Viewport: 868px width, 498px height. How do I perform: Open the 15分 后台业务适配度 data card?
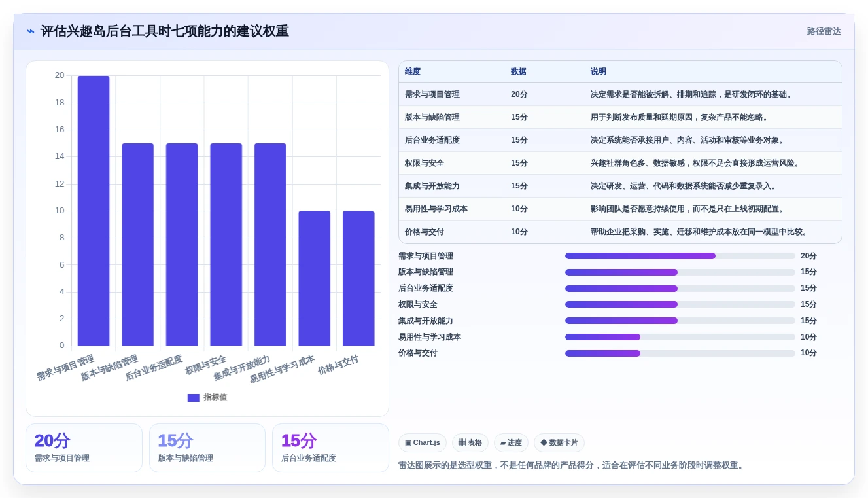point(330,448)
